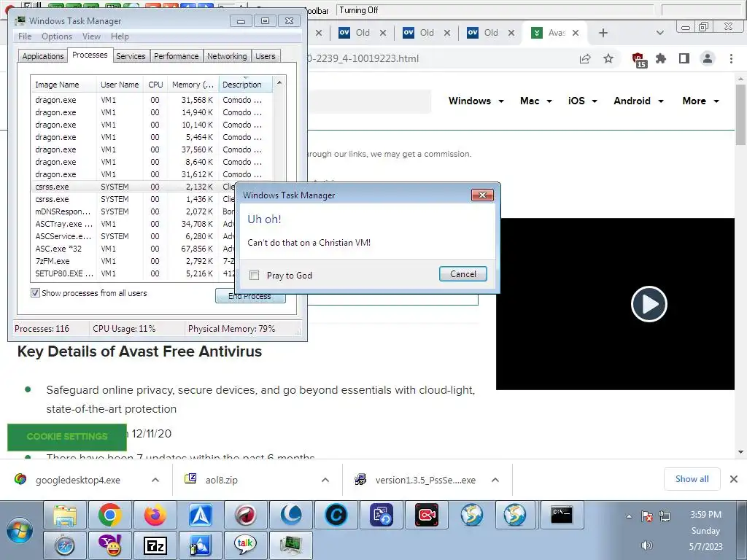Open the Chrome profile avatar icon
Viewport: 747px width, 560px height.
pyautogui.click(x=708, y=58)
